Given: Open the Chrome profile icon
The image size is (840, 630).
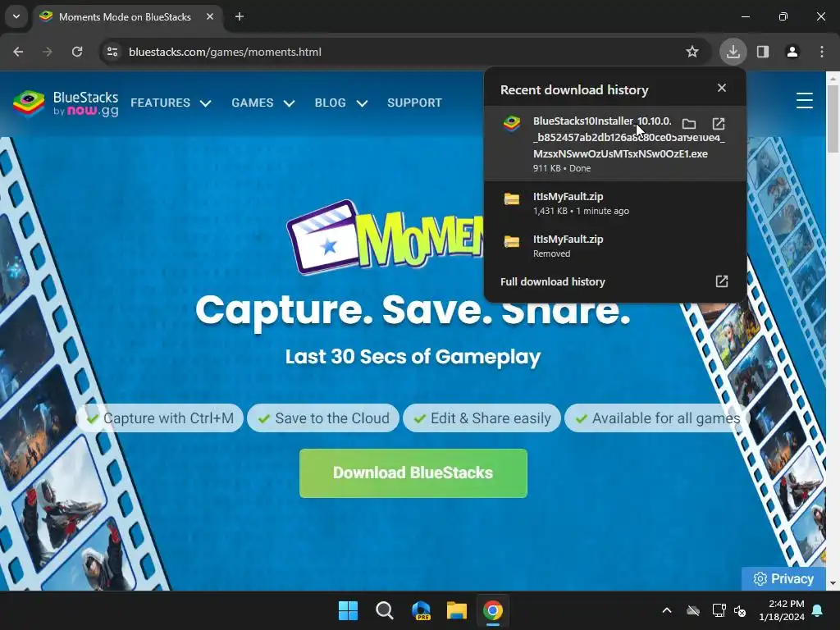Looking at the screenshot, I should (x=792, y=52).
